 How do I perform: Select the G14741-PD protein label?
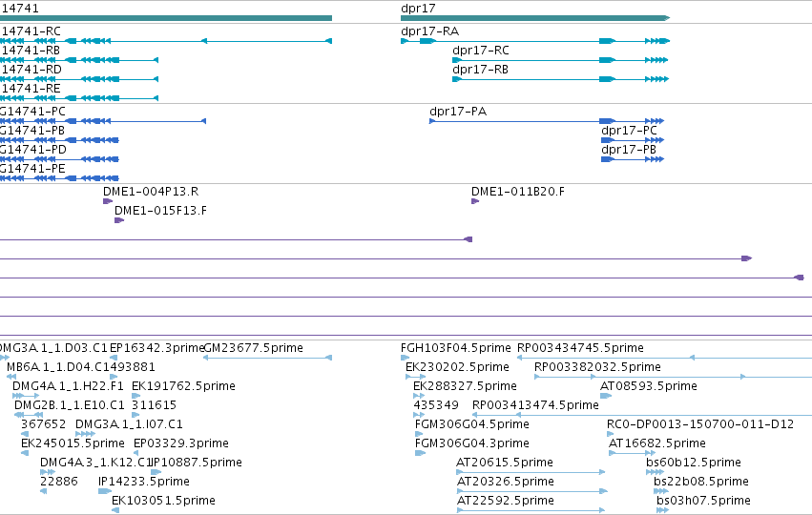coord(33,150)
